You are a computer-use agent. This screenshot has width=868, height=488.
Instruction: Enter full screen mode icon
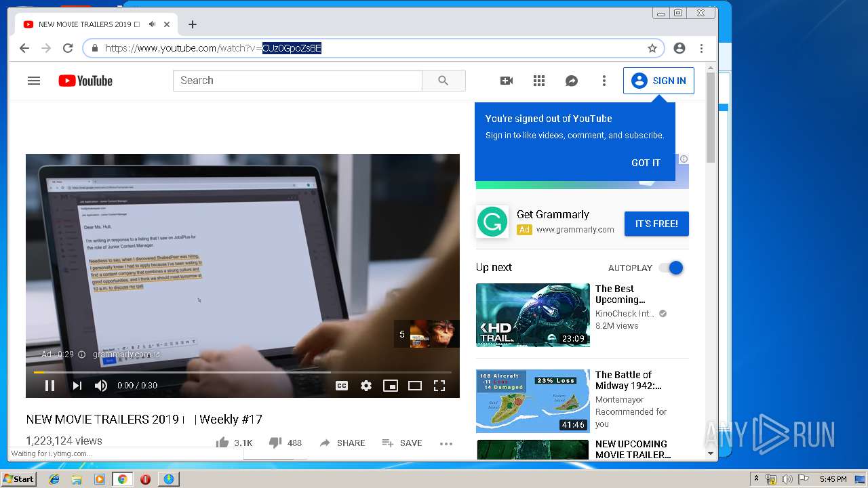pyautogui.click(x=439, y=386)
